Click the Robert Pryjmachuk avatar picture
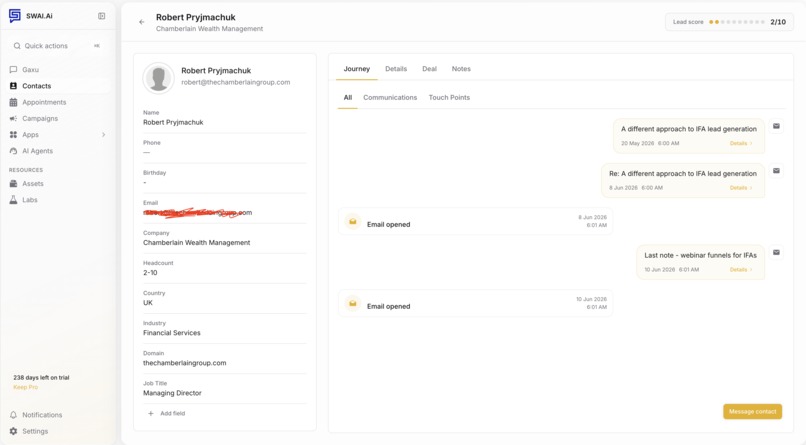The height and width of the screenshot is (445, 806). point(158,78)
